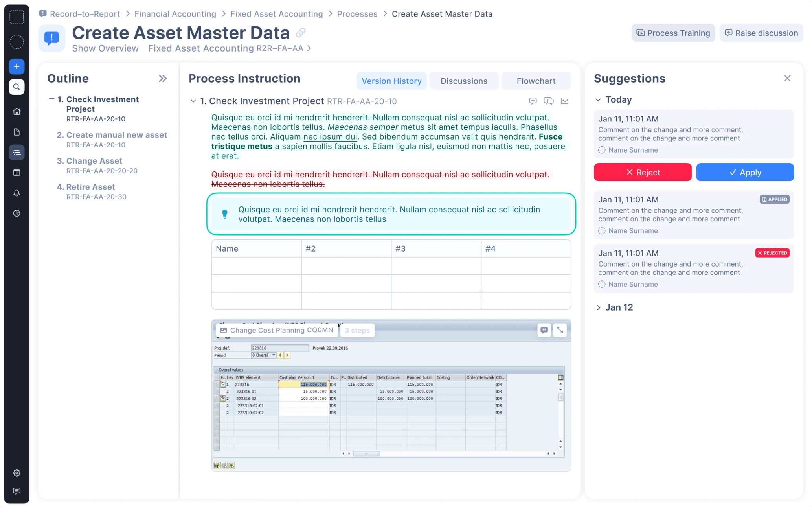
Task: Apply the pending suggestion
Action: point(745,172)
